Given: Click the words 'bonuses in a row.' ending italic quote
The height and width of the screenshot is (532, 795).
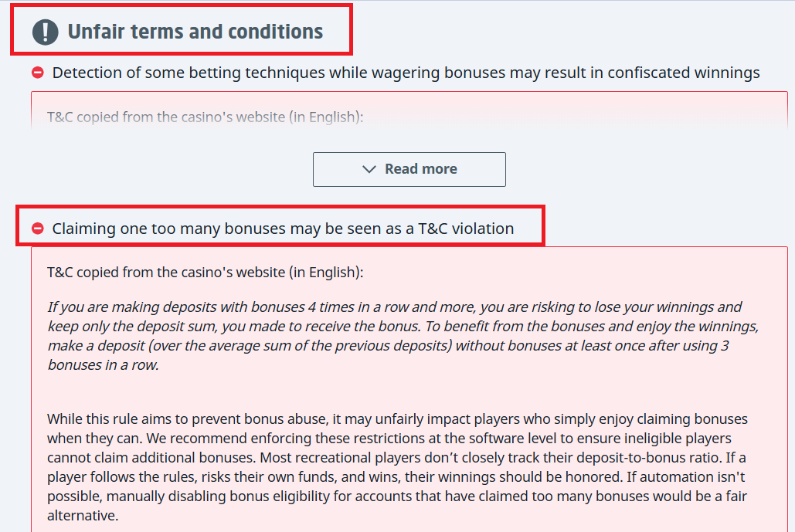Looking at the screenshot, I should click(103, 364).
